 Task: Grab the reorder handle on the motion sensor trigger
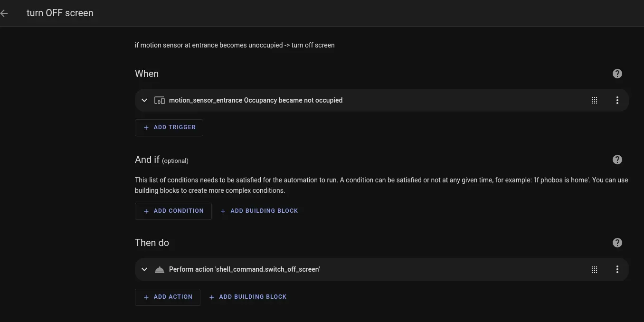coord(594,100)
